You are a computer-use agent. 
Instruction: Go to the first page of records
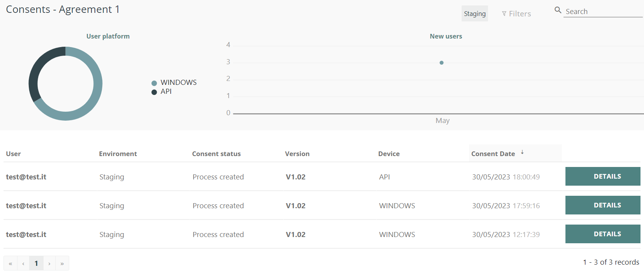[10, 263]
